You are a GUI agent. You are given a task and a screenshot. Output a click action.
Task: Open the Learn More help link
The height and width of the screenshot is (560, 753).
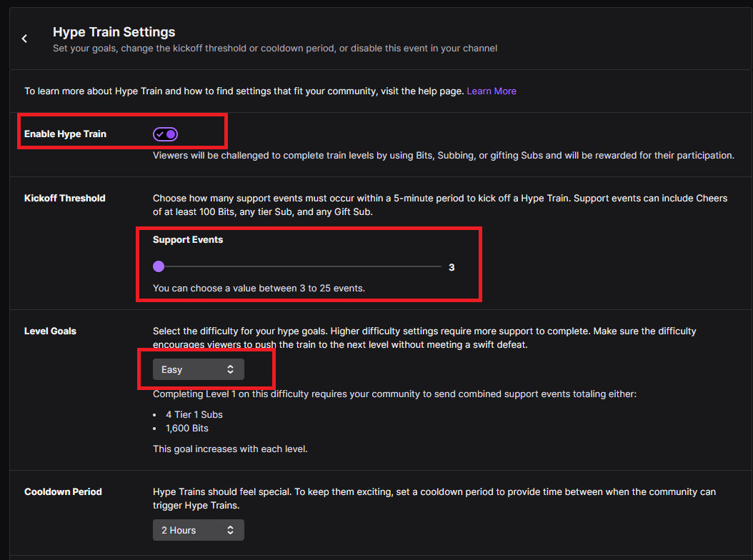(492, 91)
